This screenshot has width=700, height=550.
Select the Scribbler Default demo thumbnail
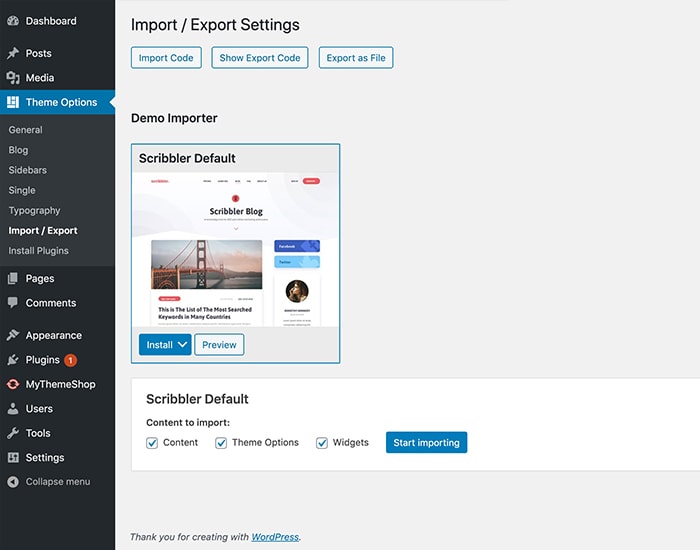235,250
